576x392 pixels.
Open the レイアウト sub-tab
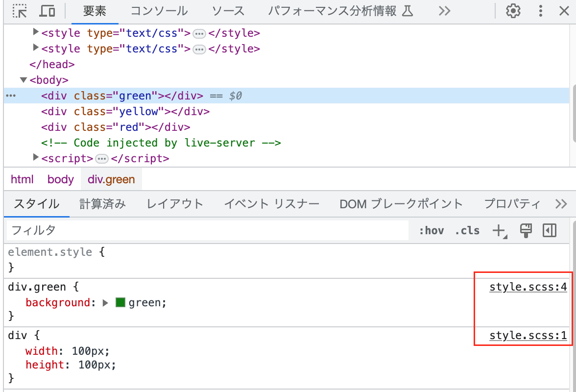(x=175, y=204)
